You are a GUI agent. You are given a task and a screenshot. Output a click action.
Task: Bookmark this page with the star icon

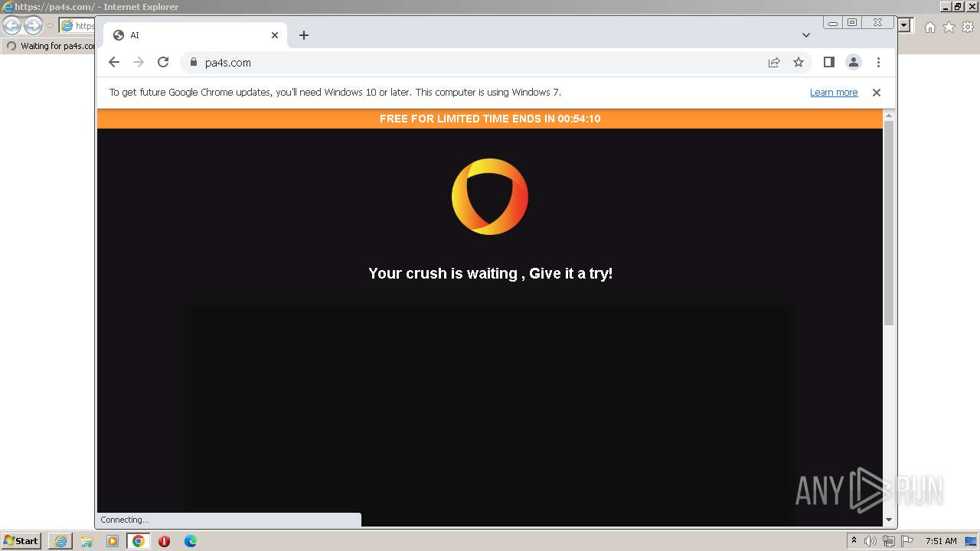tap(799, 63)
